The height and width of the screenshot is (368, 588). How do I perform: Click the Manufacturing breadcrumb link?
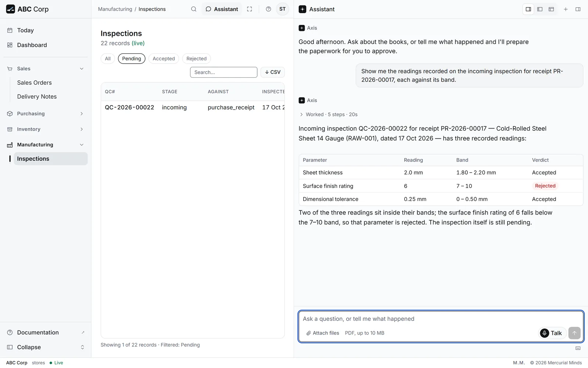(x=115, y=9)
